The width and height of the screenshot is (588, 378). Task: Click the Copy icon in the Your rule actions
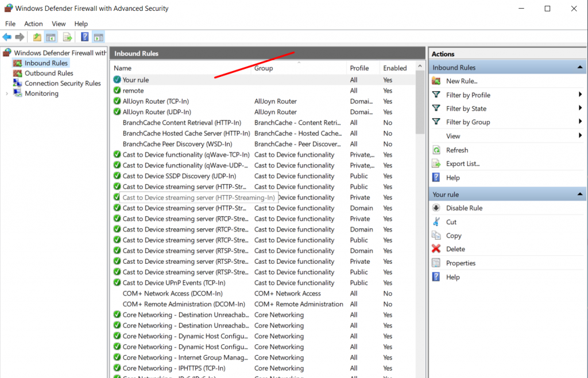pyautogui.click(x=436, y=235)
